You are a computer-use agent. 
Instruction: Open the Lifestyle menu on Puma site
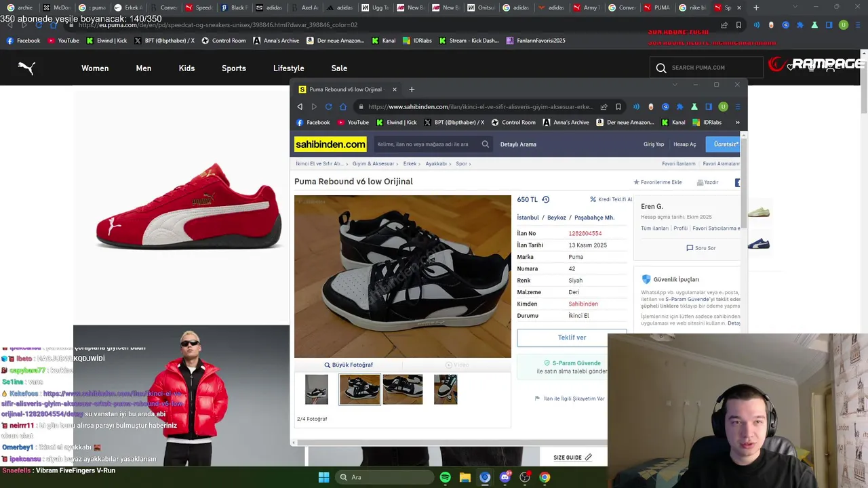click(288, 68)
